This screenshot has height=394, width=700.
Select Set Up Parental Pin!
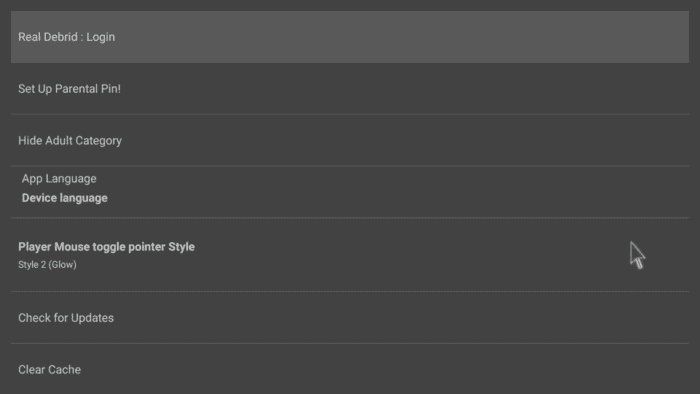pyautogui.click(x=350, y=89)
